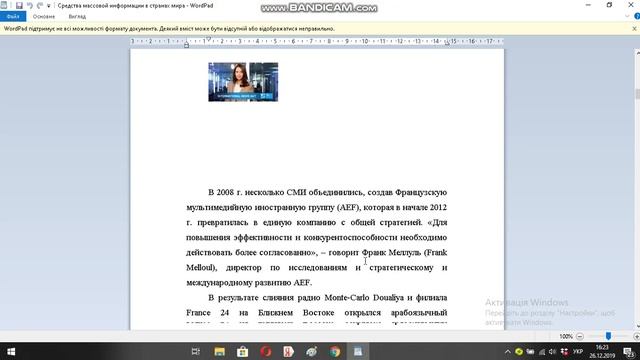Click the УКР keyboard language indicator
Screen dimensions: 640x360
pos(578,351)
